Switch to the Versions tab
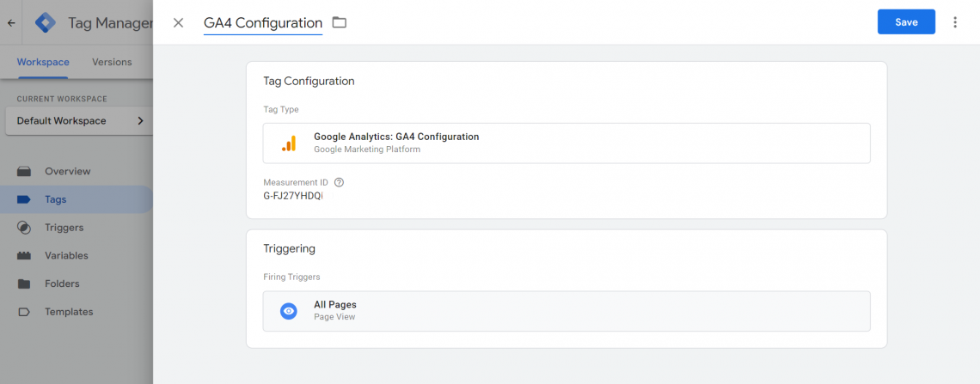The image size is (980, 384). click(x=112, y=62)
